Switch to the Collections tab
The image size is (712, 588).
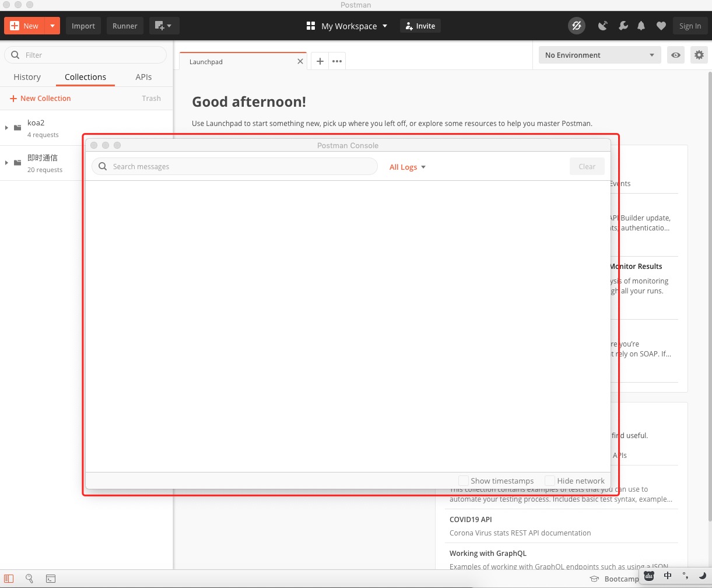pos(85,77)
